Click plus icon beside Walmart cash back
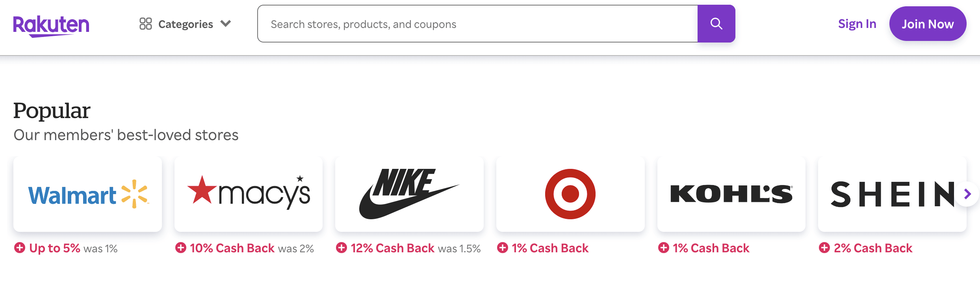This screenshot has height=296, width=980. pyautogui.click(x=20, y=248)
